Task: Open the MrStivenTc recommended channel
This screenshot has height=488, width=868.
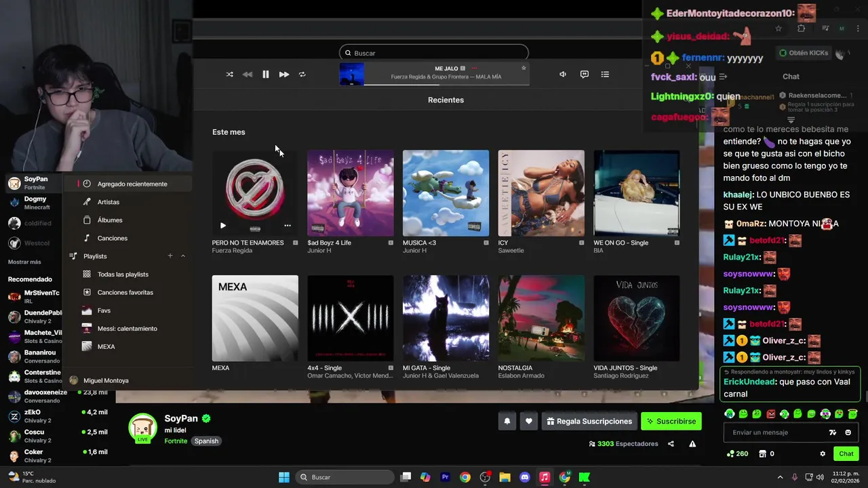Action: [x=34, y=296]
